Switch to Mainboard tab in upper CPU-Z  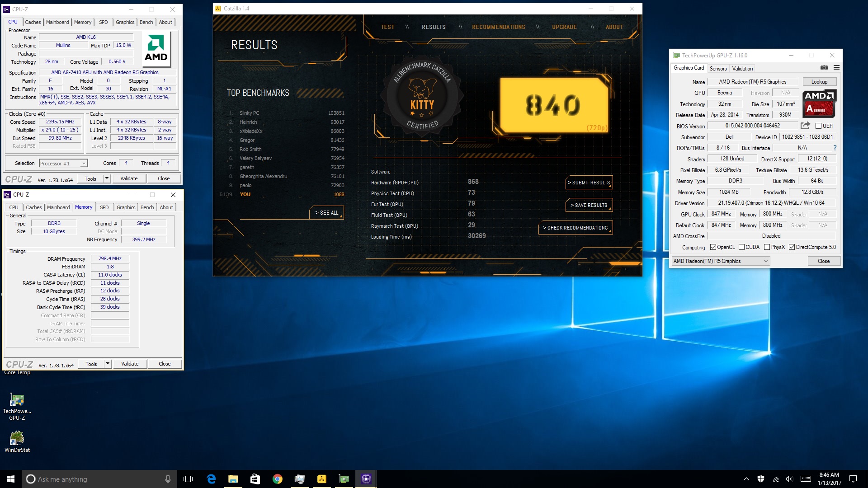click(57, 22)
